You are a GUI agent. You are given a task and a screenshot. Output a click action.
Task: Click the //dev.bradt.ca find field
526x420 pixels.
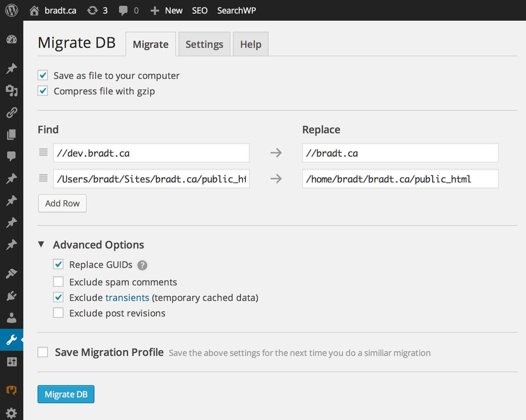tap(151, 153)
